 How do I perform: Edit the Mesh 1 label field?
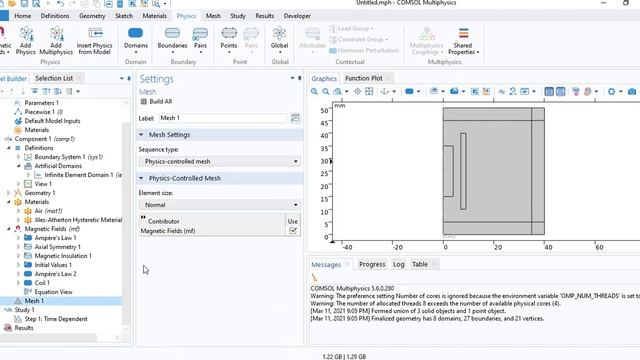pyautogui.click(x=222, y=118)
